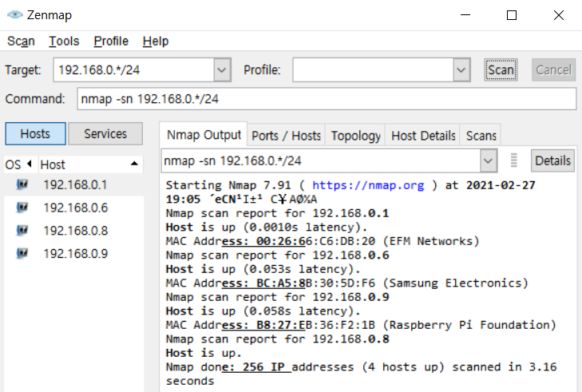This screenshot has width=582, height=392.
Task: Click the OS icon beside 192.168.0.9
Action: [x=22, y=253]
